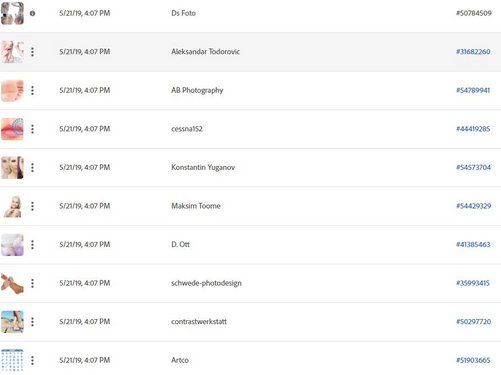Image resolution: width=501 pixels, height=375 pixels.
Task: Open the three-dot menu for cessna152
Action: (32, 129)
